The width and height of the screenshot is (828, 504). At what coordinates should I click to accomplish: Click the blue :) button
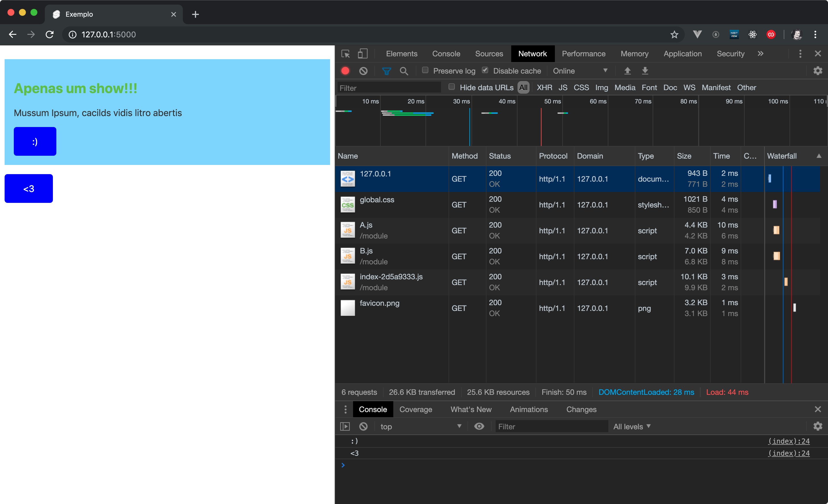point(35,141)
